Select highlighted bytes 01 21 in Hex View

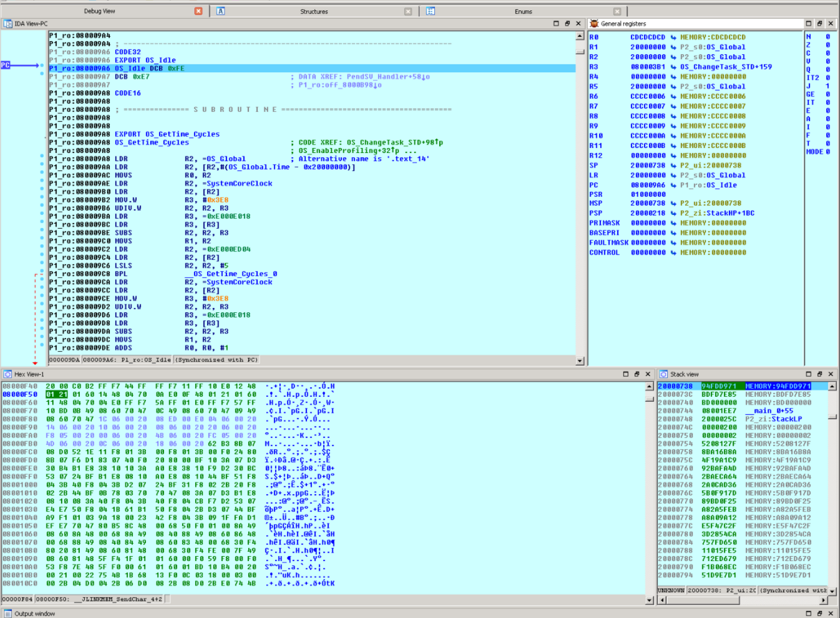click(x=56, y=393)
